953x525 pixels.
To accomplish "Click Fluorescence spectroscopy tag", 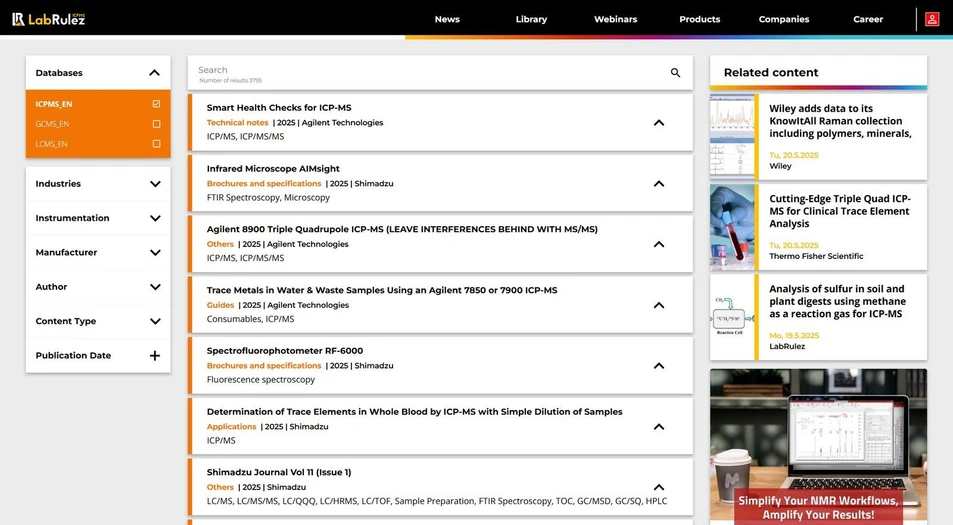I will click(x=261, y=380).
